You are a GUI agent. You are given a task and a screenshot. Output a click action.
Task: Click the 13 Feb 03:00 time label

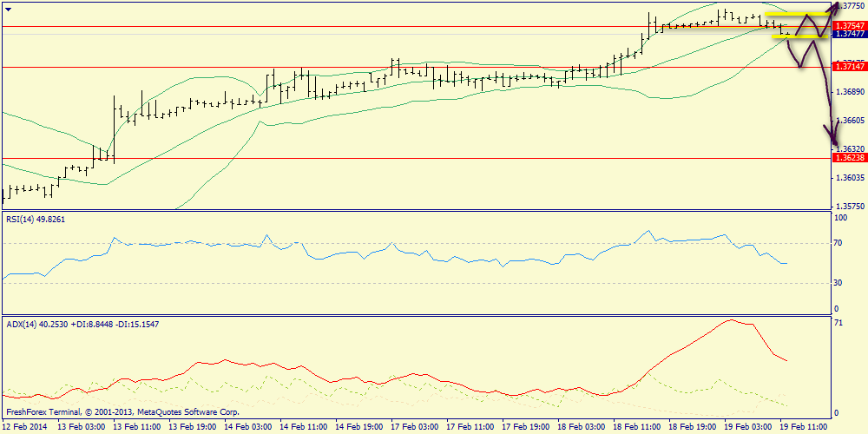click(80, 428)
